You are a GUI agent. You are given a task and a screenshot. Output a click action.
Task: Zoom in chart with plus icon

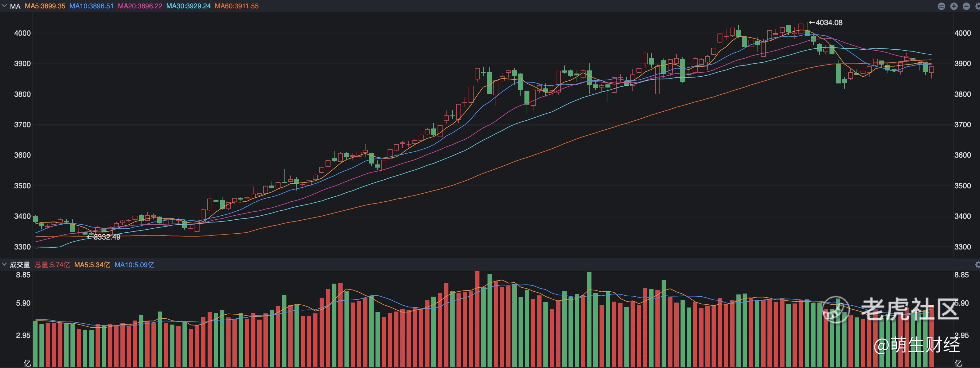pyautogui.click(x=954, y=6)
